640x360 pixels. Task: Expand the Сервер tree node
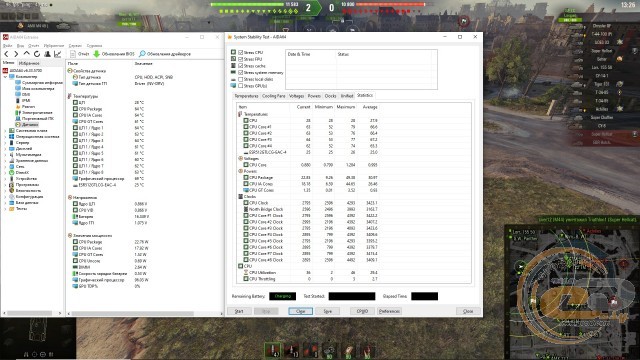click(5, 143)
